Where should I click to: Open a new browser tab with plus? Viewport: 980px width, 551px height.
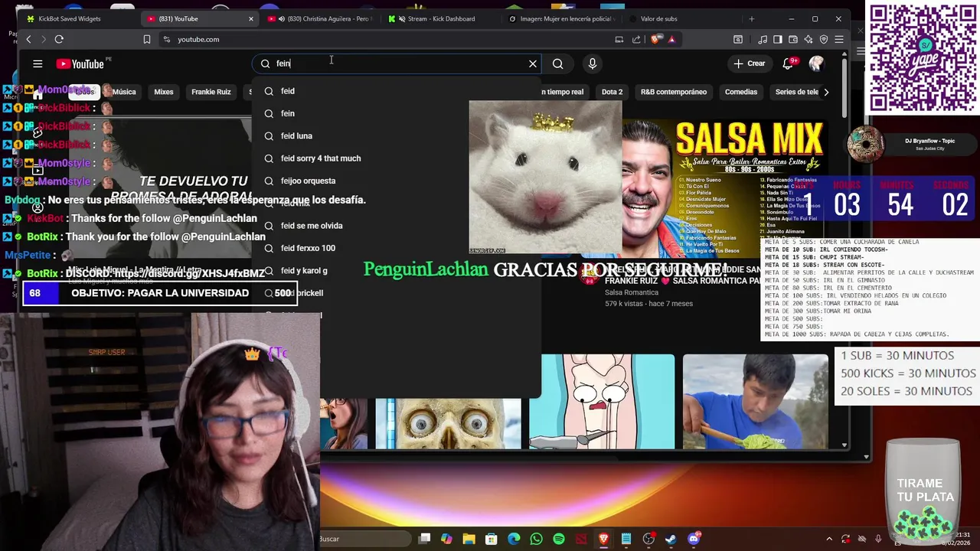(x=752, y=18)
